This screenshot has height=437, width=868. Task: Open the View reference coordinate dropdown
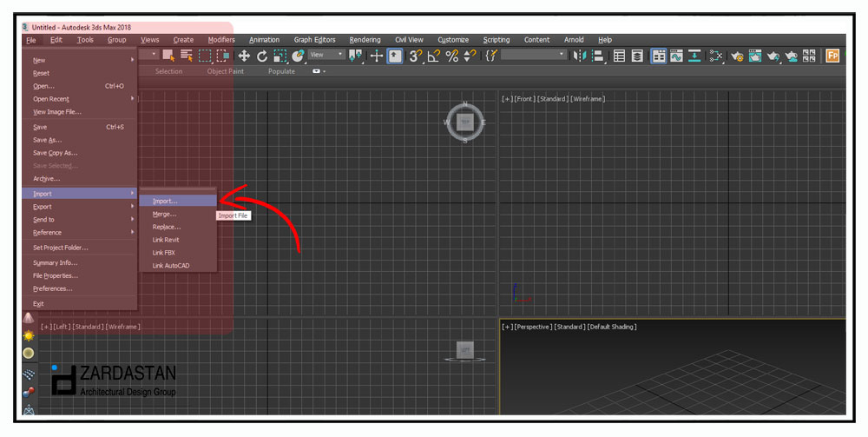pos(327,55)
